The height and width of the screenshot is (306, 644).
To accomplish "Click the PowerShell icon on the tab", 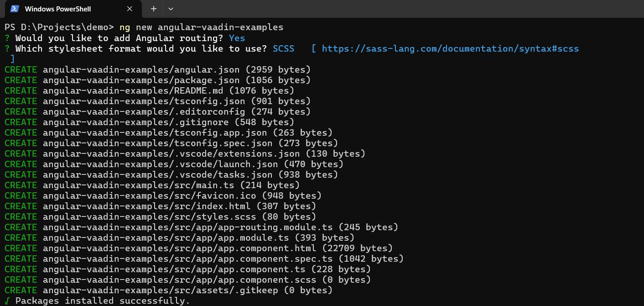I will [x=15, y=9].
